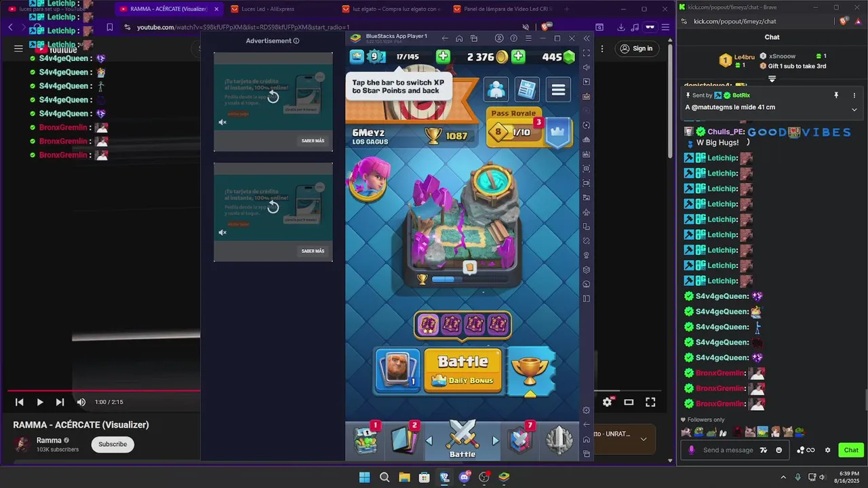
Task: Click the green Chat send button
Action: pyautogui.click(x=850, y=450)
